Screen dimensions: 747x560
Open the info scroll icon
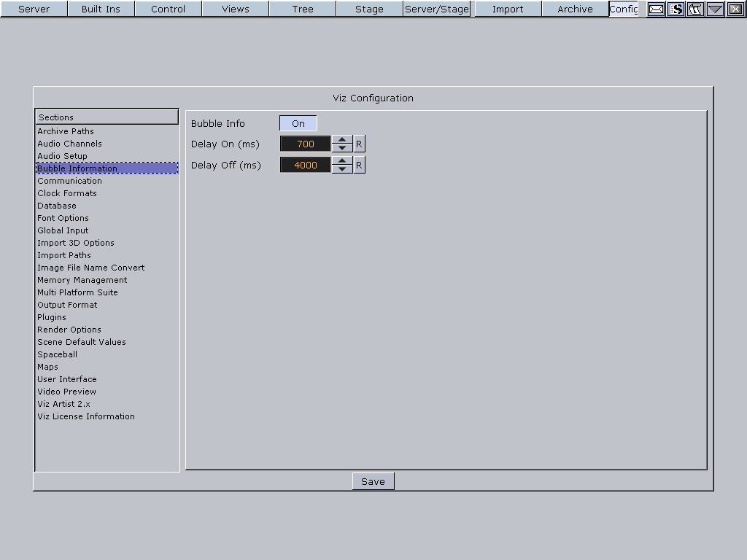click(695, 9)
